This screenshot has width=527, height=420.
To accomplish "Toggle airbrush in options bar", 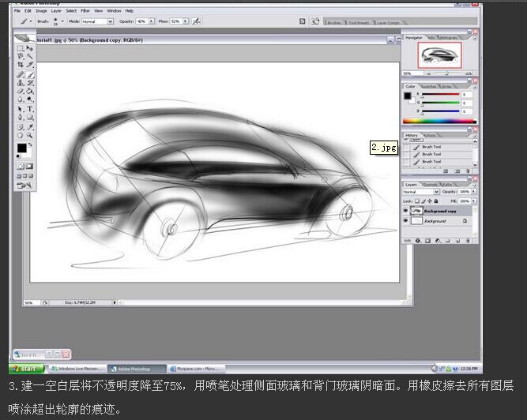I will click(196, 21).
